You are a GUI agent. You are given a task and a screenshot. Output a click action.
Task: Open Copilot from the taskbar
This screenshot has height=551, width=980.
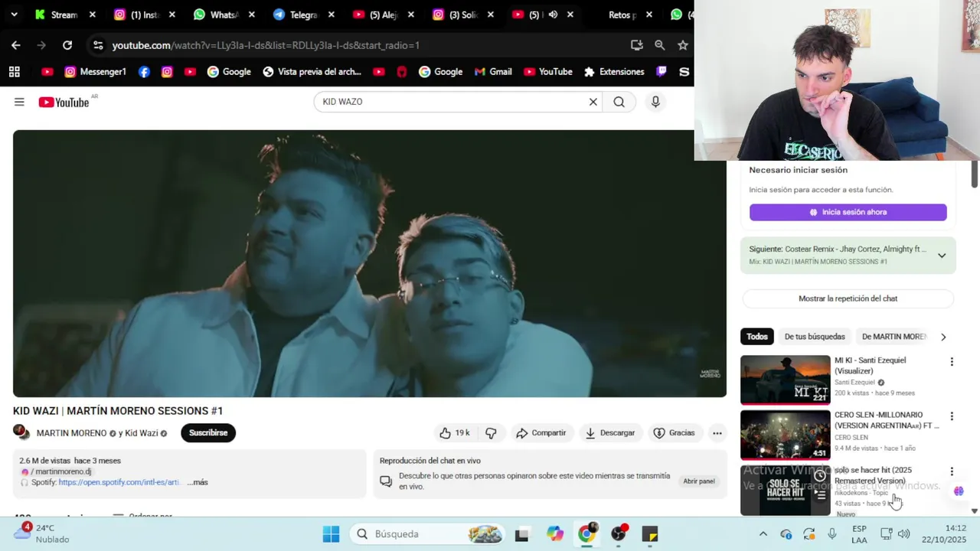point(554,534)
